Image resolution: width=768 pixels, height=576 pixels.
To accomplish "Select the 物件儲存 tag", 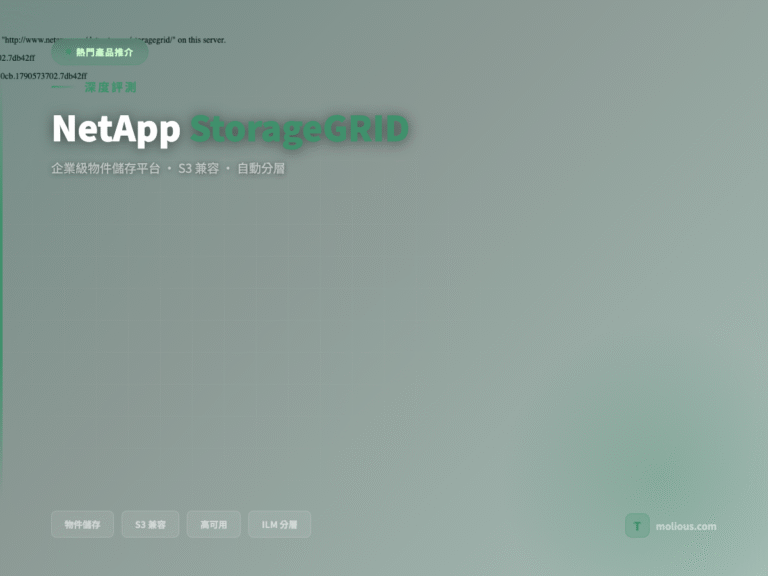I will [82, 525].
